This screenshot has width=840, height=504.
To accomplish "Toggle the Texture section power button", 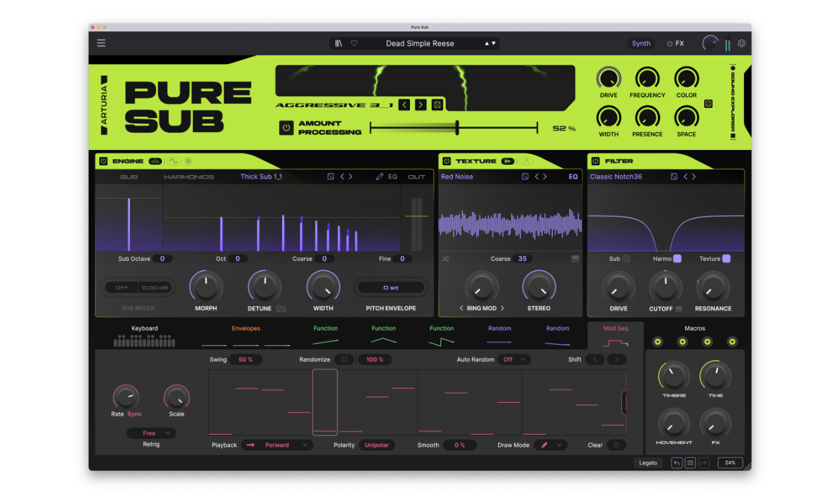I will 447,161.
